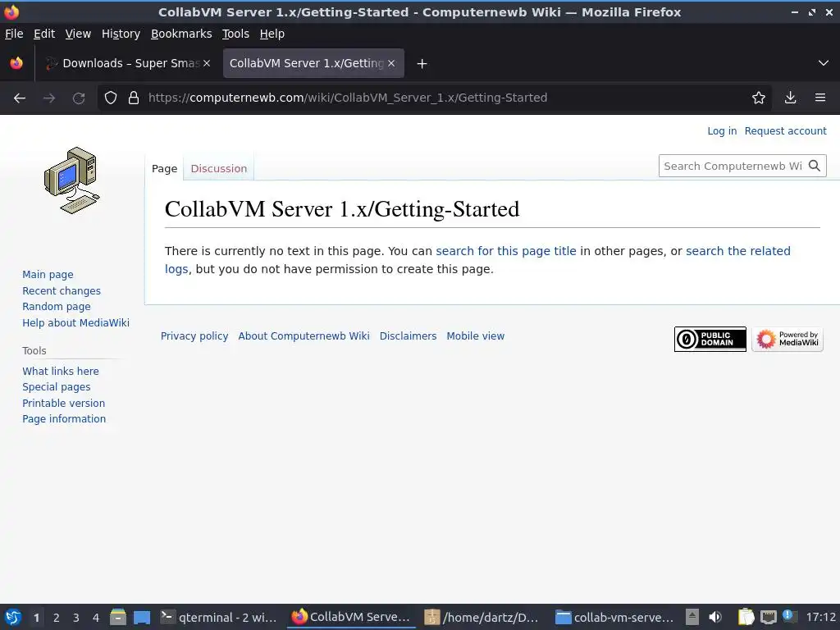Focus the Search Computernewb Wiki field
Image resolution: width=840 pixels, height=630 pixels.
pos(733,166)
